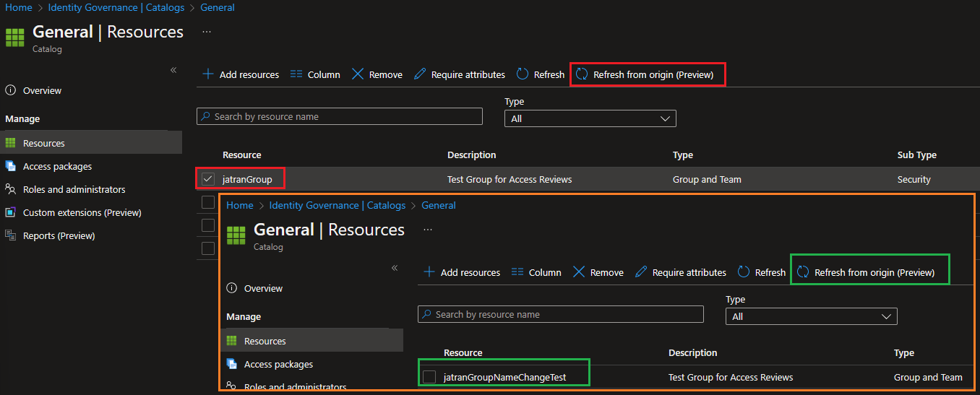
Task: Click Remove in the inset screenshot toolbar
Action: 598,272
